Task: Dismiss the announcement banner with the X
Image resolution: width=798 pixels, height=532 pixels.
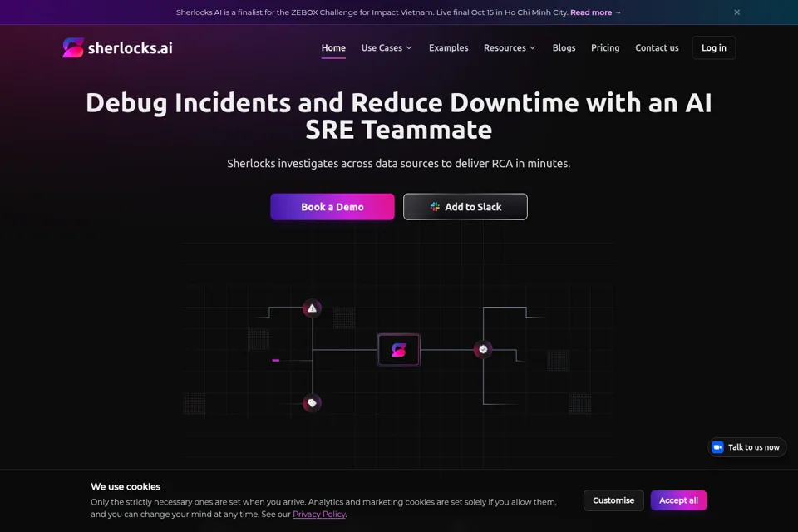Action: point(736,12)
